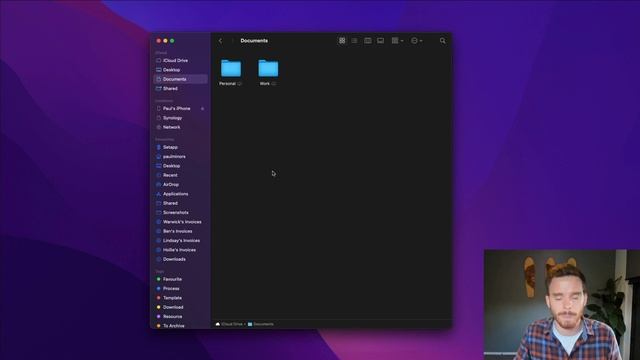Open Recent in the sidebar
Viewport: 640px width, 360px height.
tap(180, 175)
